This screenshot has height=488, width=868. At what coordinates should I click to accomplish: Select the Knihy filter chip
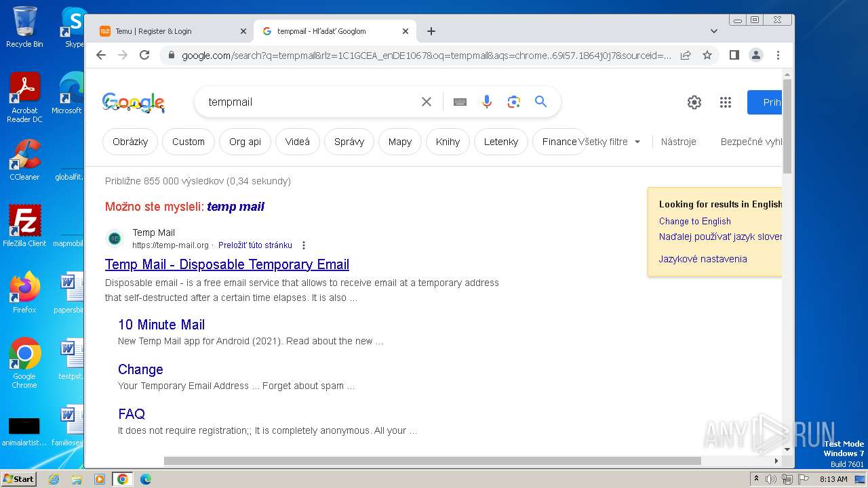click(448, 142)
